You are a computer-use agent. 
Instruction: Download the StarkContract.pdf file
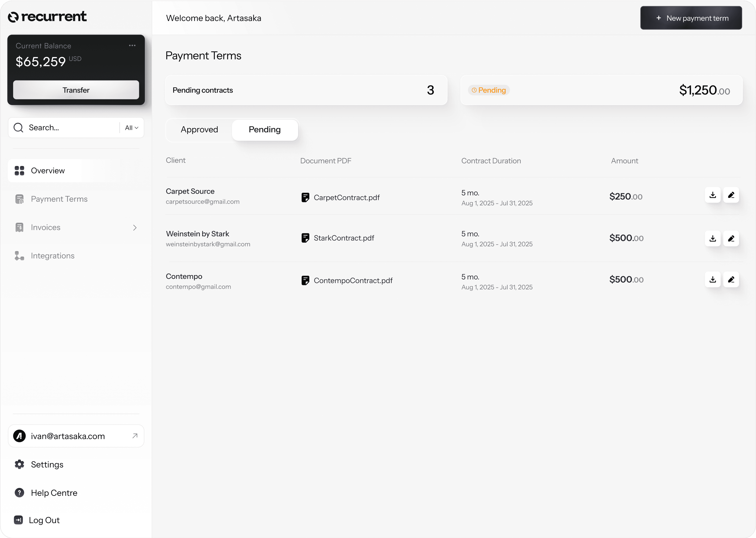[713, 238]
